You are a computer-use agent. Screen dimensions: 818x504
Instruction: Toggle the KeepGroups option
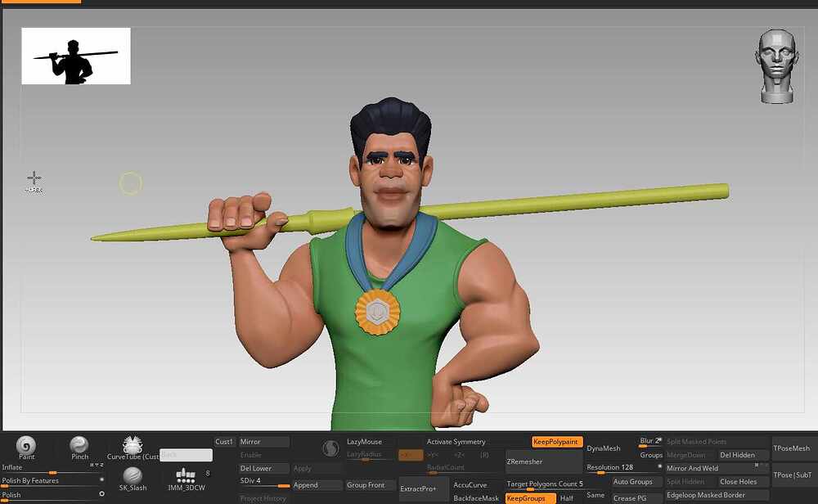tap(530, 498)
